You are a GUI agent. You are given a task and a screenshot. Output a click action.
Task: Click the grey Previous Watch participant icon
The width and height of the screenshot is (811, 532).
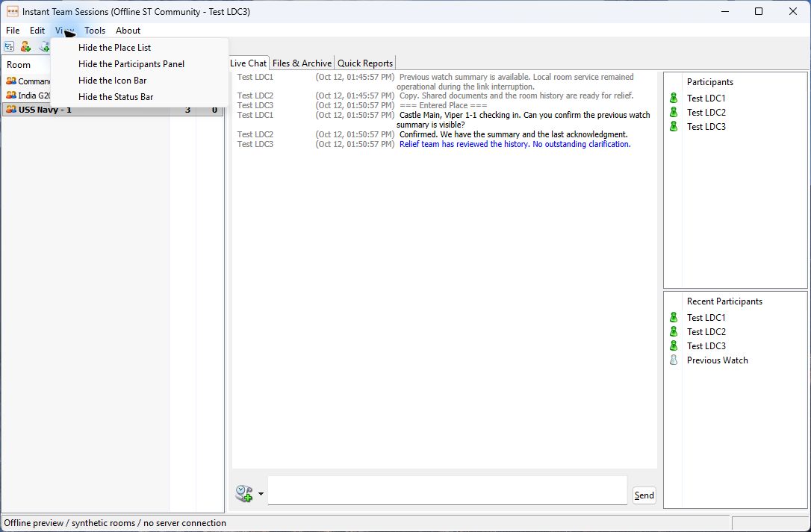(674, 360)
